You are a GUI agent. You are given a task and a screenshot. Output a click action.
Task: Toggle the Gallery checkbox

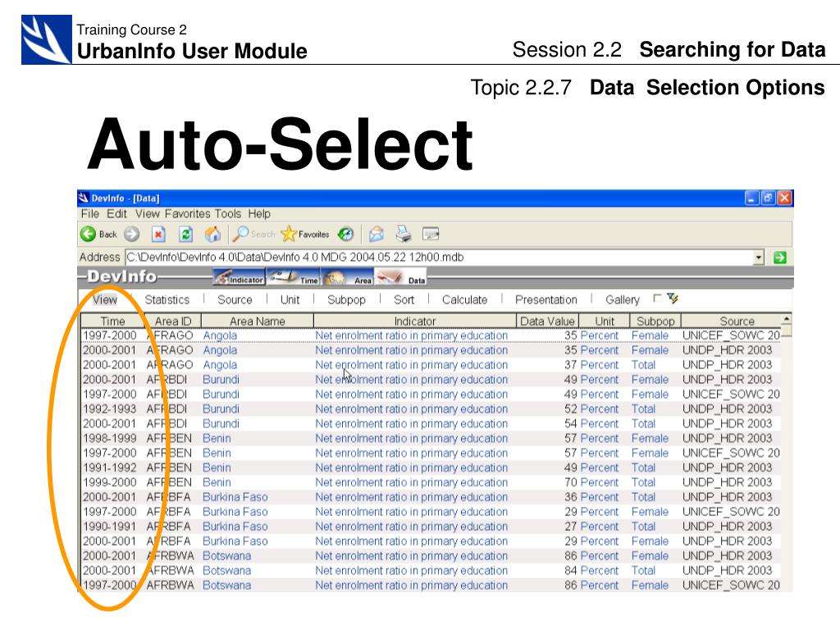pos(657,299)
